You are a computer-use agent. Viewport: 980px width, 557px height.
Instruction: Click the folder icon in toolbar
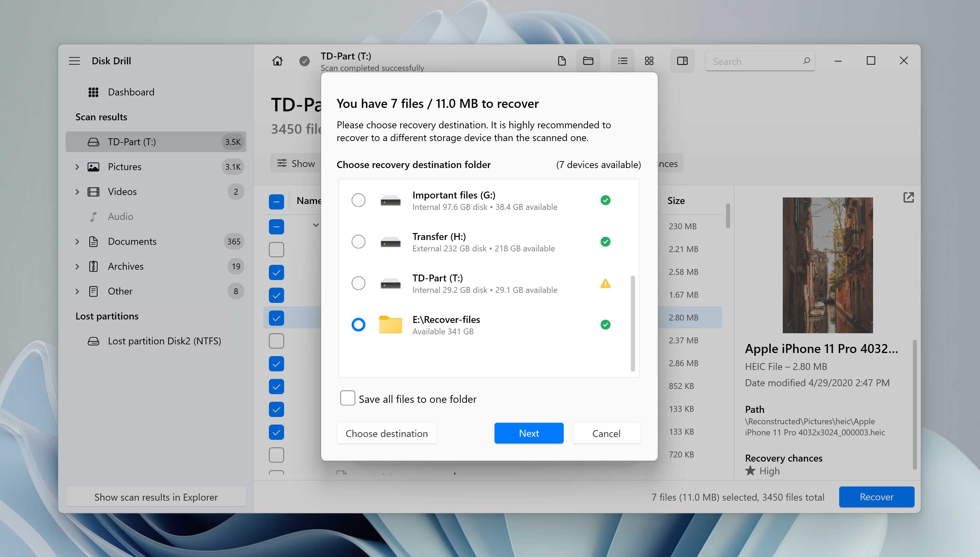(x=588, y=61)
